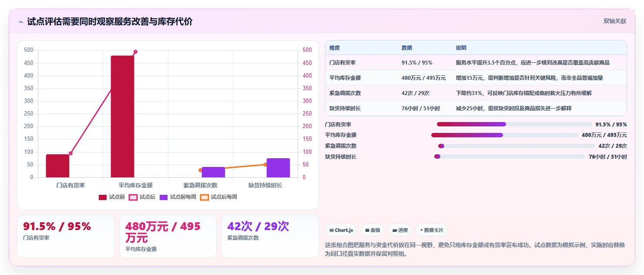Select the 数据卡片 tag
This screenshot has height=275, width=644.
point(431,230)
